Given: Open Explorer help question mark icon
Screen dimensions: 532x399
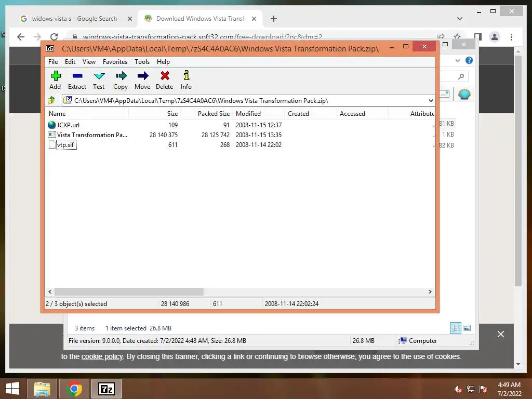Looking at the screenshot, I should [x=469, y=60].
